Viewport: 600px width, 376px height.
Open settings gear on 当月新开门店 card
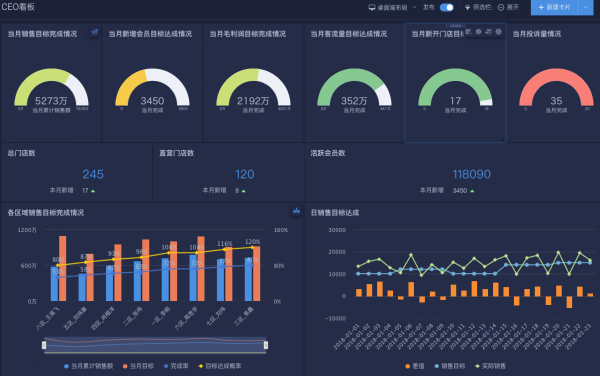pyautogui.click(x=498, y=32)
